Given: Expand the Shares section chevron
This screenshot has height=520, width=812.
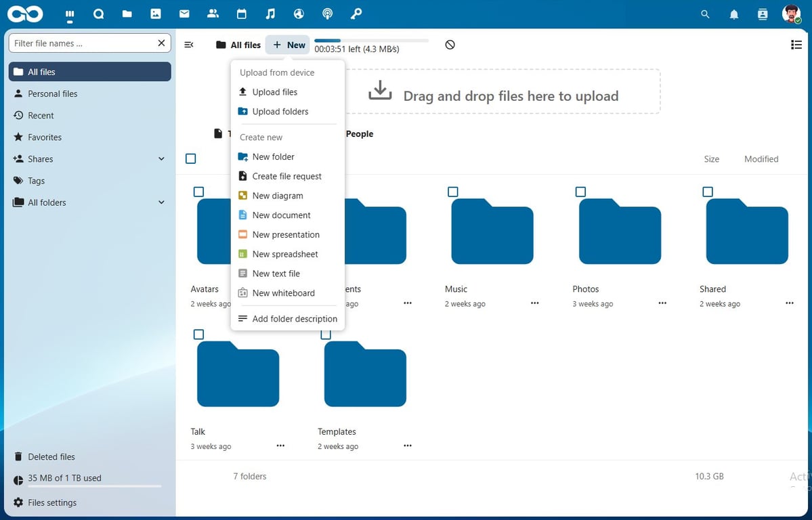Looking at the screenshot, I should coord(161,159).
